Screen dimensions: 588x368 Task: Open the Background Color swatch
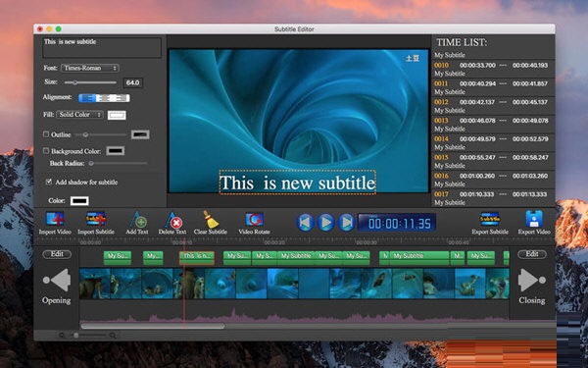[x=116, y=151]
